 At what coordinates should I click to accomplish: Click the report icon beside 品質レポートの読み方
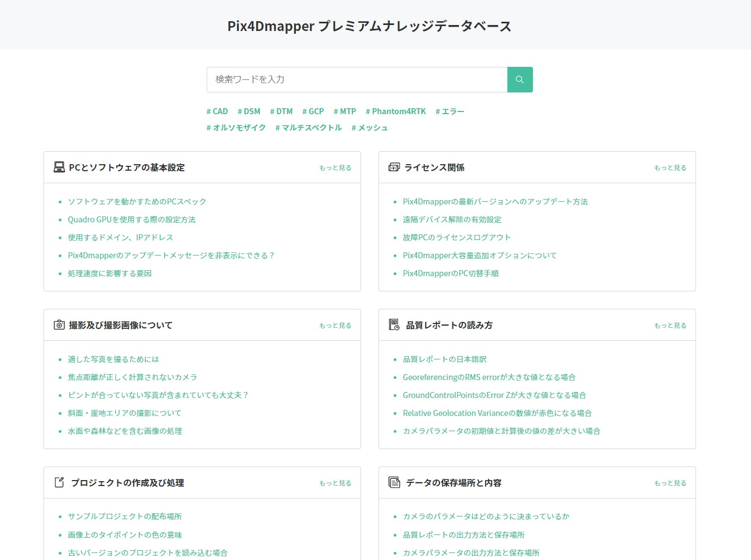[394, 325]
